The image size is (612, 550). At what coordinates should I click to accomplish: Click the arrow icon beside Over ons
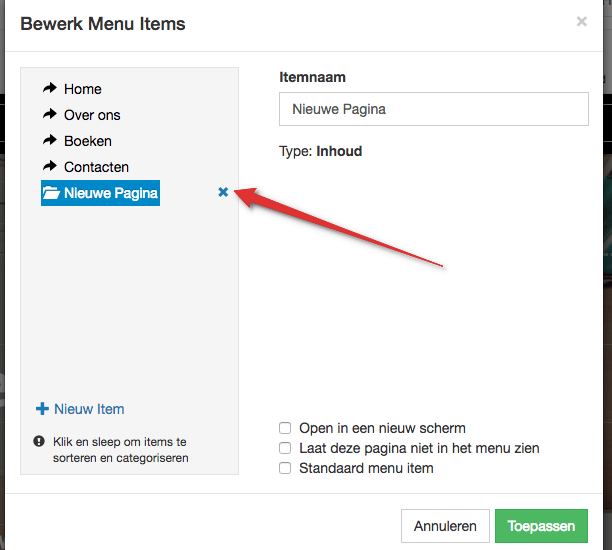(50, 115)
